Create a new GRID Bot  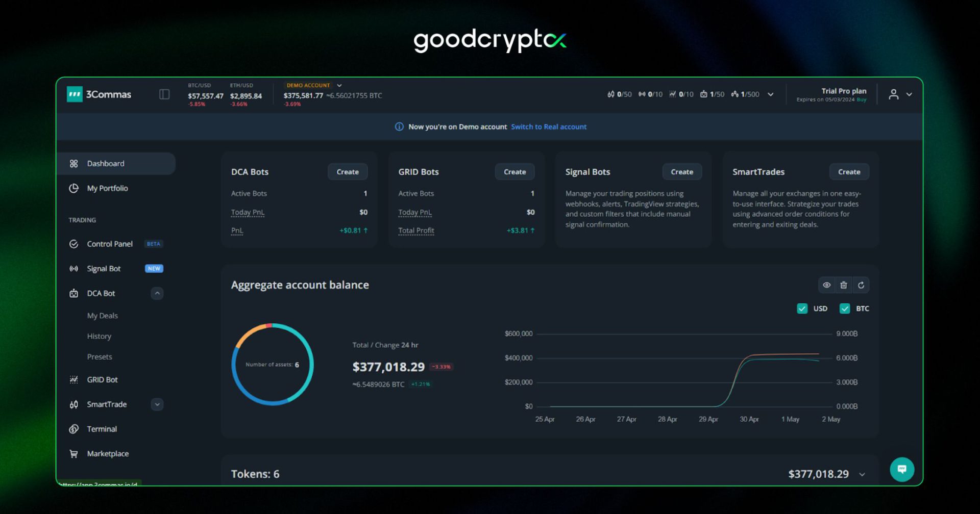point(514,172)
